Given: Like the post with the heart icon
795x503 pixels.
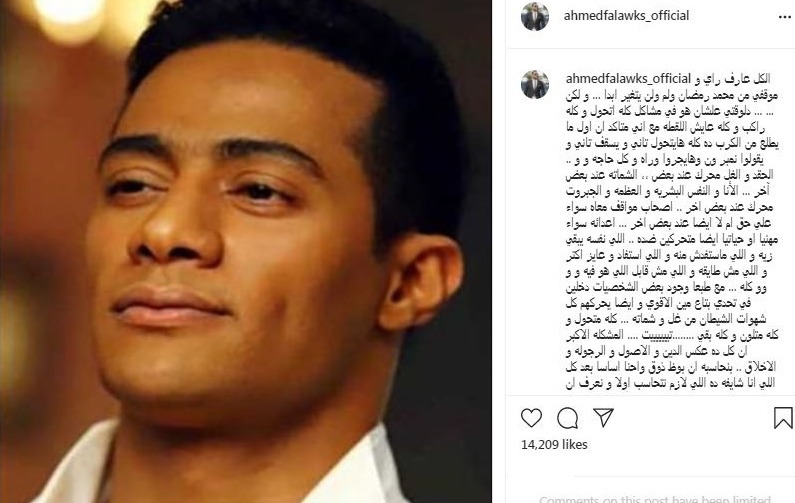Looking at the screenshot, I should (531, 418).
